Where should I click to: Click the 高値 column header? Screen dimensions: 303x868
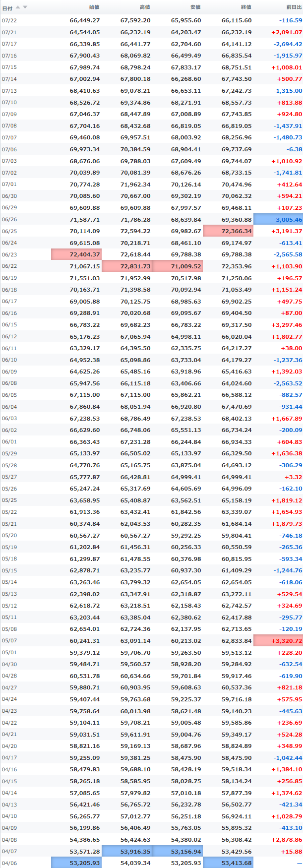(145, 7)
